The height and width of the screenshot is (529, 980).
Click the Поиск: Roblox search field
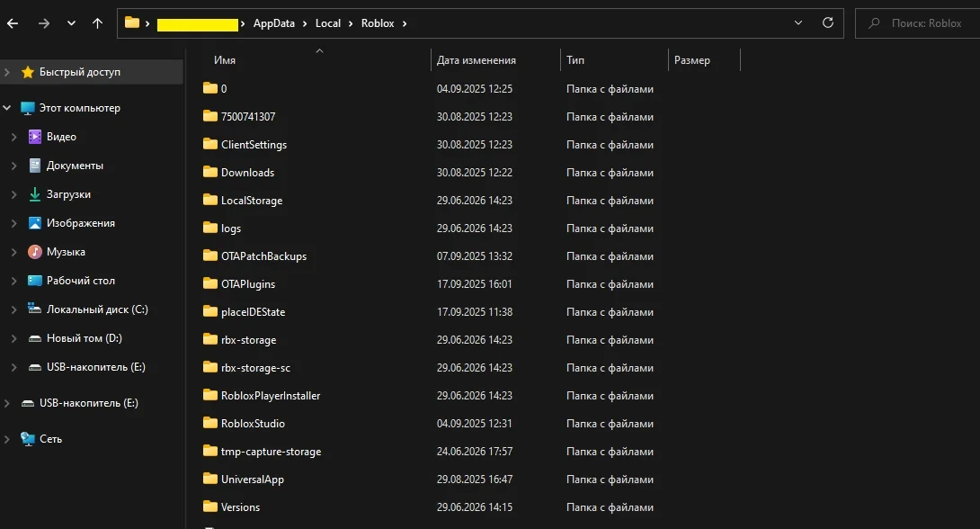917,23
